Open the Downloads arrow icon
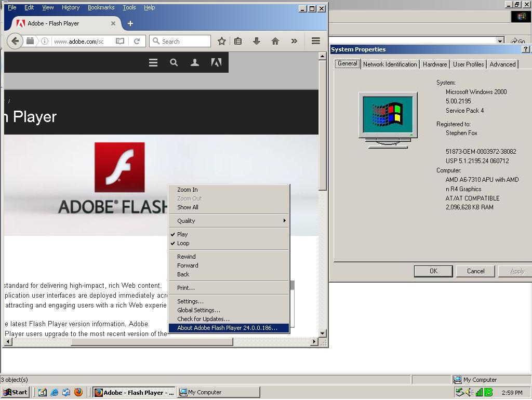Image resolution: width=532 pixels, height=400 pixels. click(x=257, y=42)
